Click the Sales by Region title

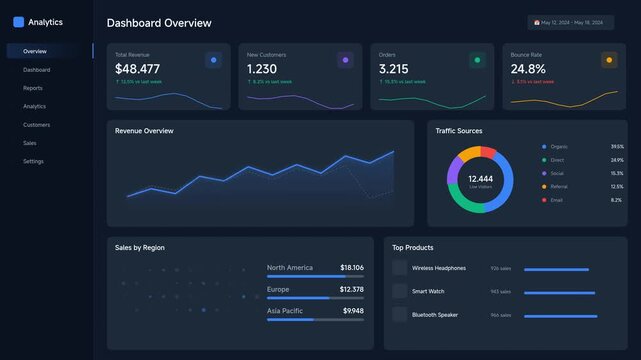140,248
